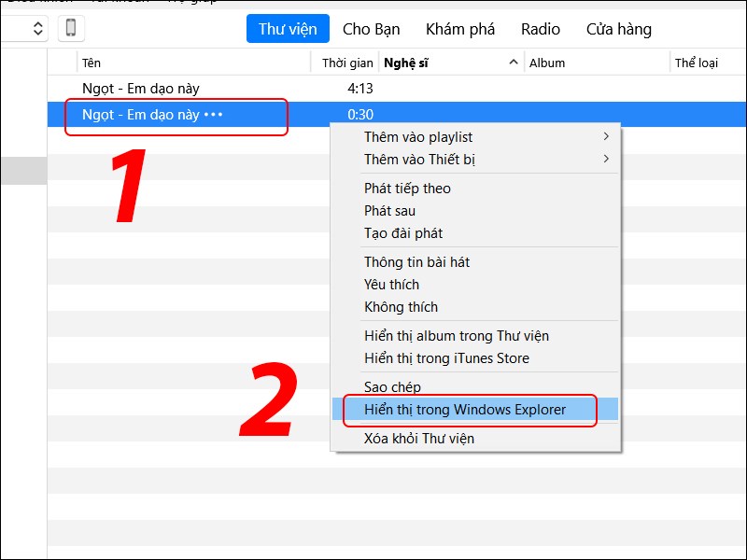This screenshot has width=747, height=560.
Task: Choose "Sao chép" from the context menu
Action: pos(393,386)
